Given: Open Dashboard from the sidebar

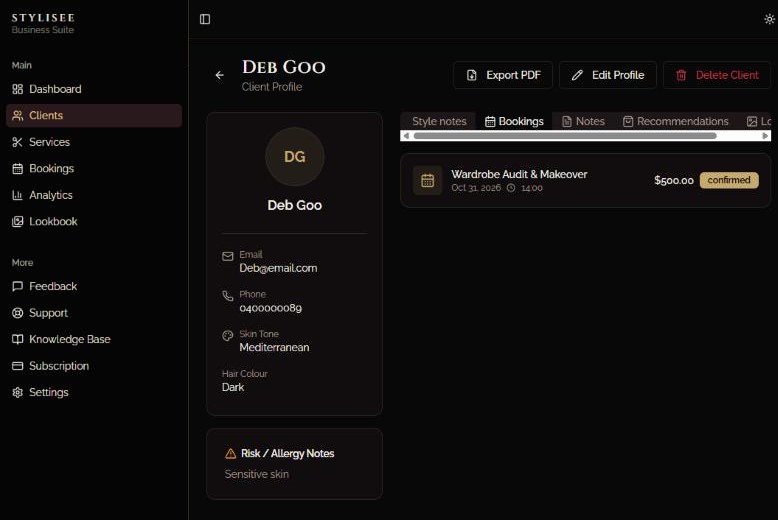Looking at the screenshot, I should point(94,89).
